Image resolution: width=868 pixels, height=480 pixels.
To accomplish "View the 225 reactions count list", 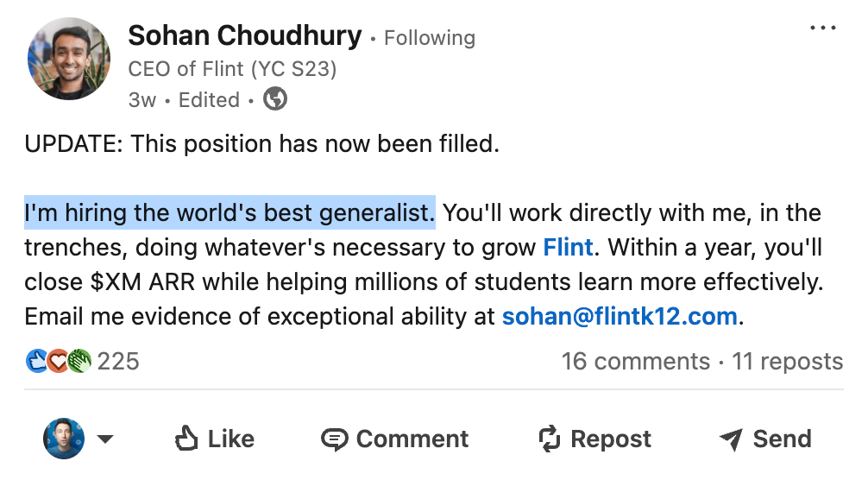I will [x=118, y=361].
